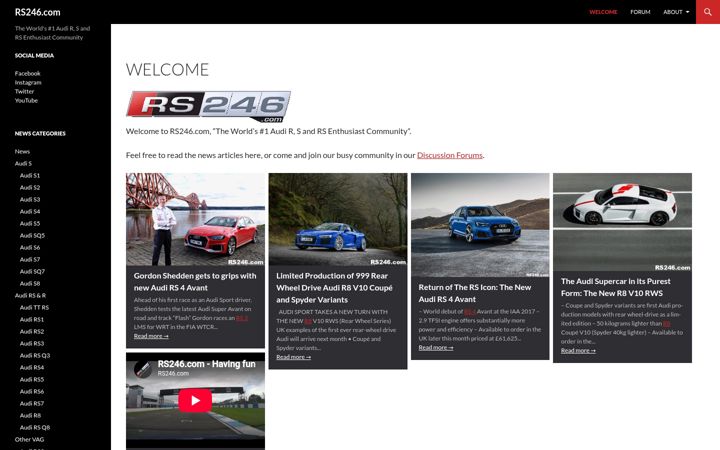Open the Audi RS Q8 category
The height and width of the screenshot is (450, 720).
pyautogui.click(x=35, y=428)
